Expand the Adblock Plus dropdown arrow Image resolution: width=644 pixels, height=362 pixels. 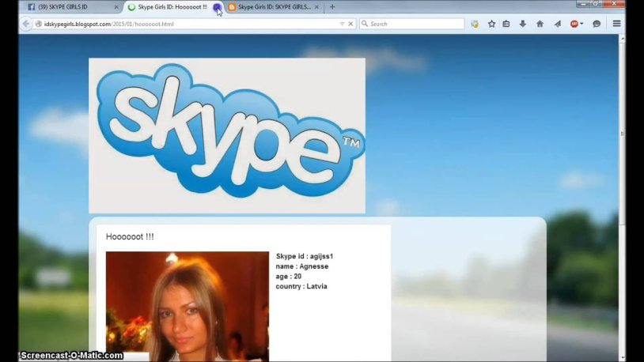pyautogui.click(x=581, y=24)
